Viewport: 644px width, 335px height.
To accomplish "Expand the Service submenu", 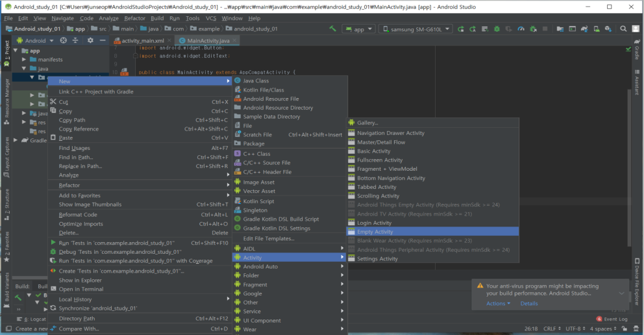I will [290, 311].
